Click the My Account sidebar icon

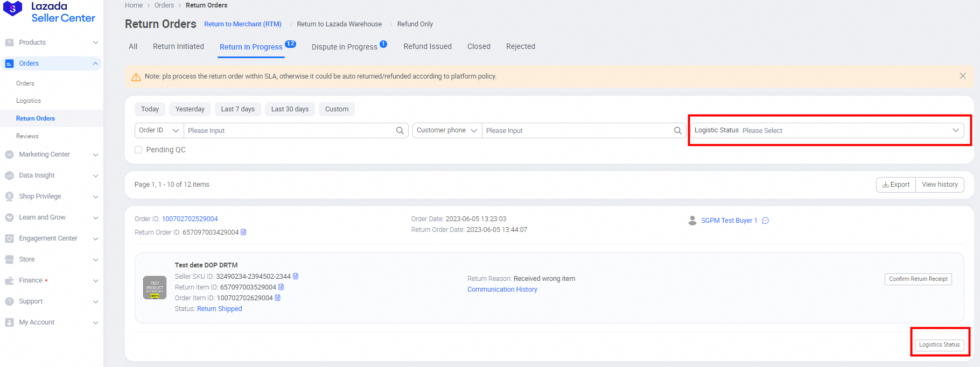tap(9, 322)
